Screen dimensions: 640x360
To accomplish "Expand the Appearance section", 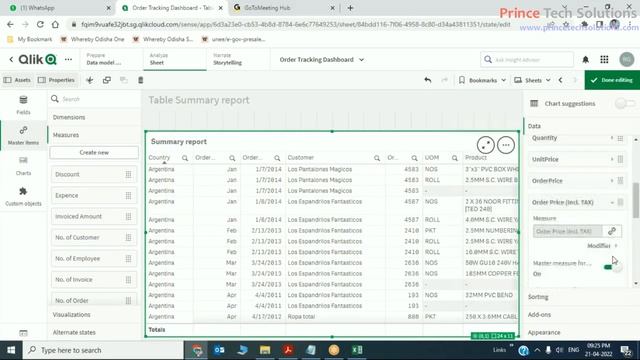I will [544, 332].
